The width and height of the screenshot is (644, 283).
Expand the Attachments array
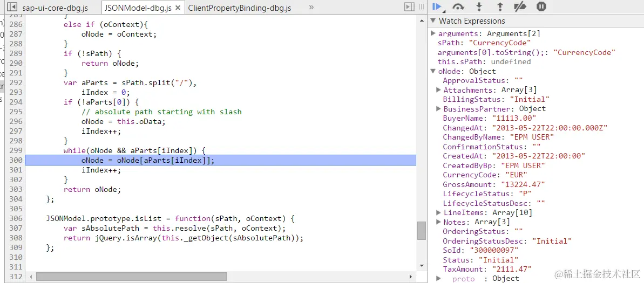tap(439, 90)
